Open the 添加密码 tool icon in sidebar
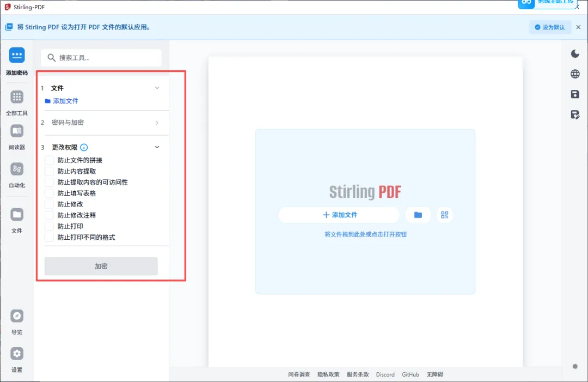 [x=17, y=55]
